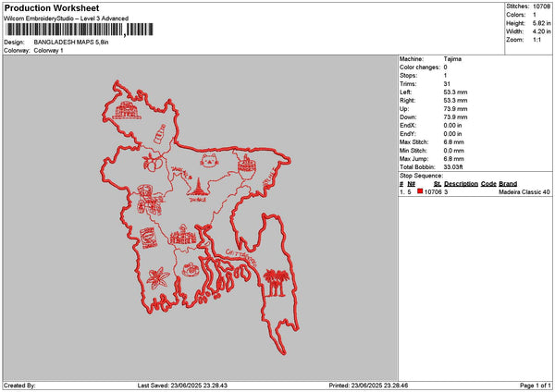Click the 'Madeira Classic 40' brand entry

coord(524,191)
